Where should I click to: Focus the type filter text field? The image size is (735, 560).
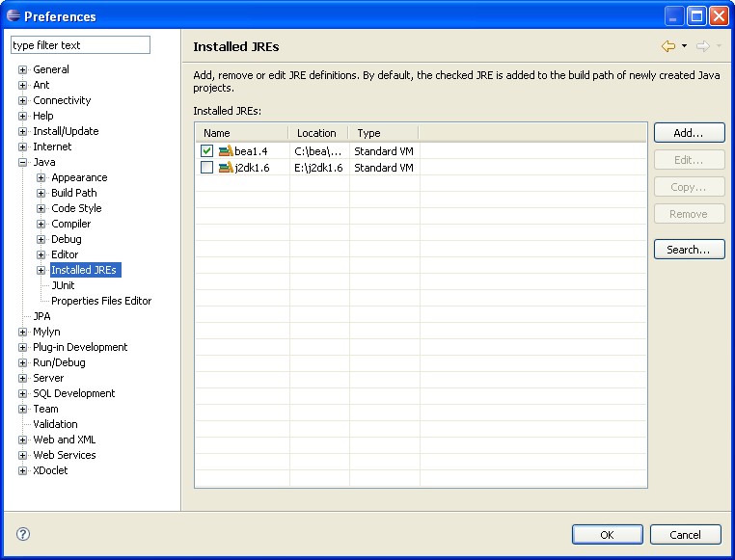click(80, 45)
